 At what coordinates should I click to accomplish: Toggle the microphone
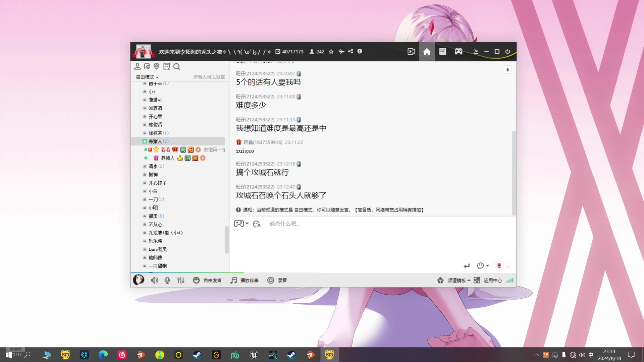coord(167,280)
